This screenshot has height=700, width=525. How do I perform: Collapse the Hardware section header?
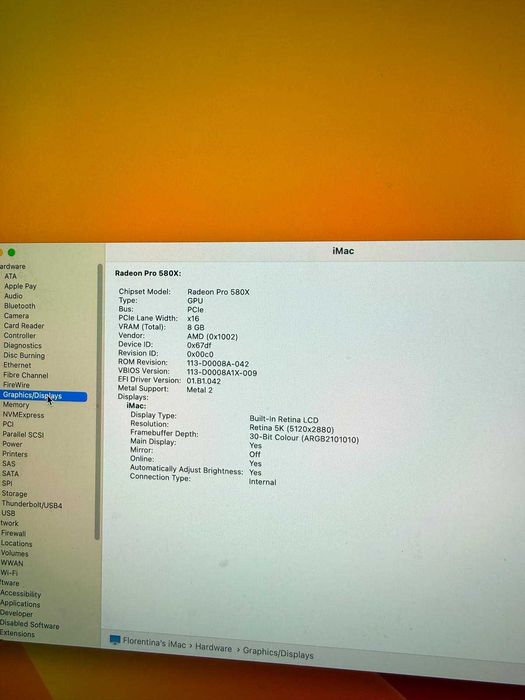pyautogui.click(x=12, y=267)
